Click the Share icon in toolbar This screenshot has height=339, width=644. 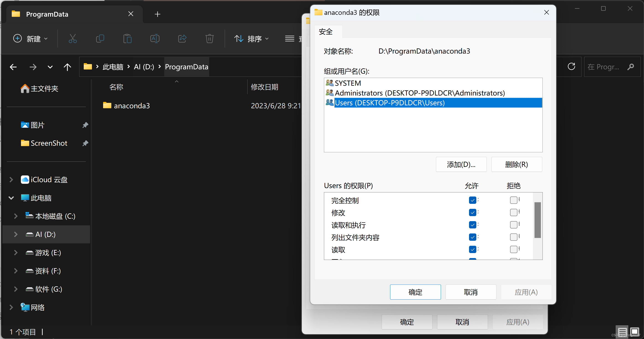point(182,39)
